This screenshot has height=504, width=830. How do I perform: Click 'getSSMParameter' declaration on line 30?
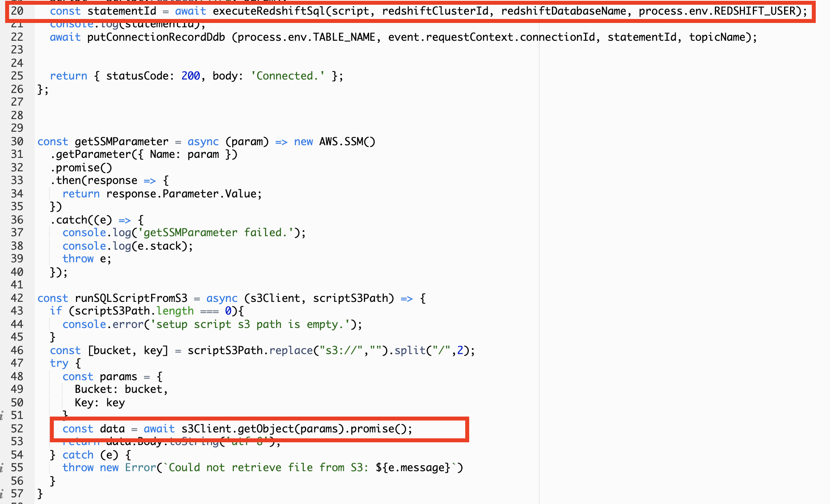(122, 141)
